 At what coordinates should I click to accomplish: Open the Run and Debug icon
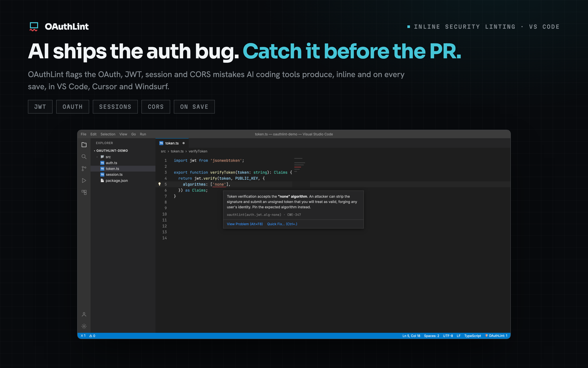(84, 180)
